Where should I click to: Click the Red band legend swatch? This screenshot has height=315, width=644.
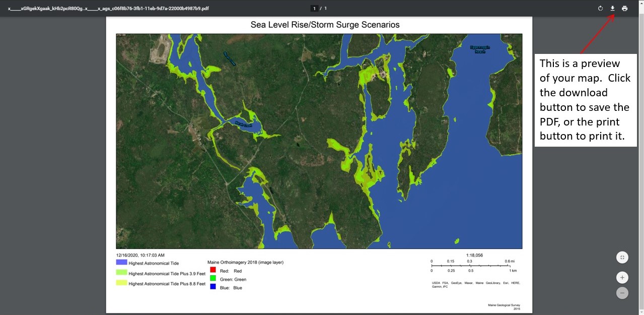point(213,271)
